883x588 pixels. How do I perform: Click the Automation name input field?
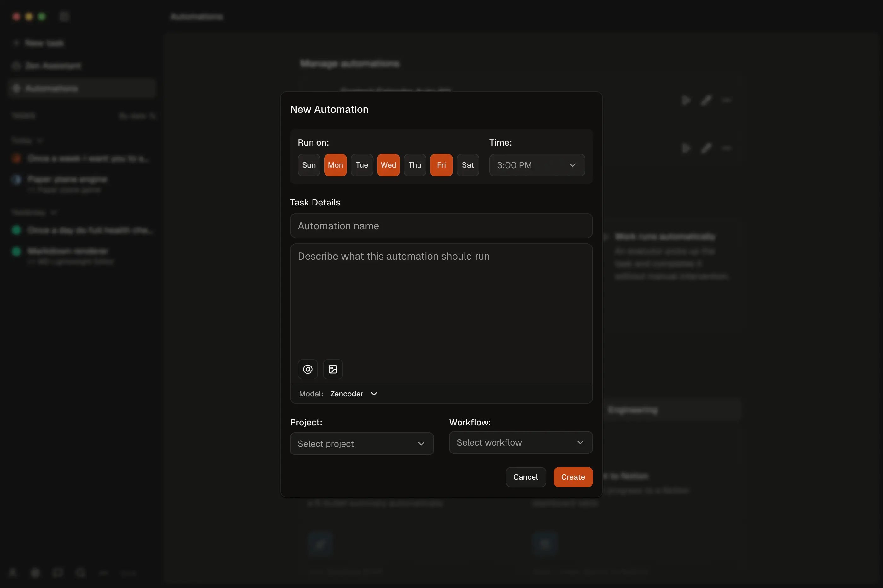441,226
